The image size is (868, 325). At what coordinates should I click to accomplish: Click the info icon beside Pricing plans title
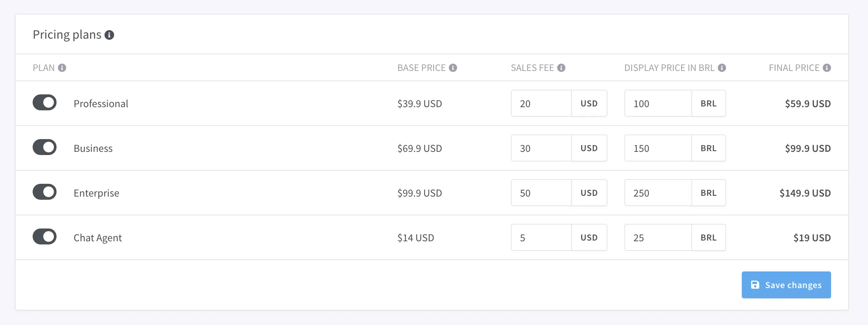point(109,35)
